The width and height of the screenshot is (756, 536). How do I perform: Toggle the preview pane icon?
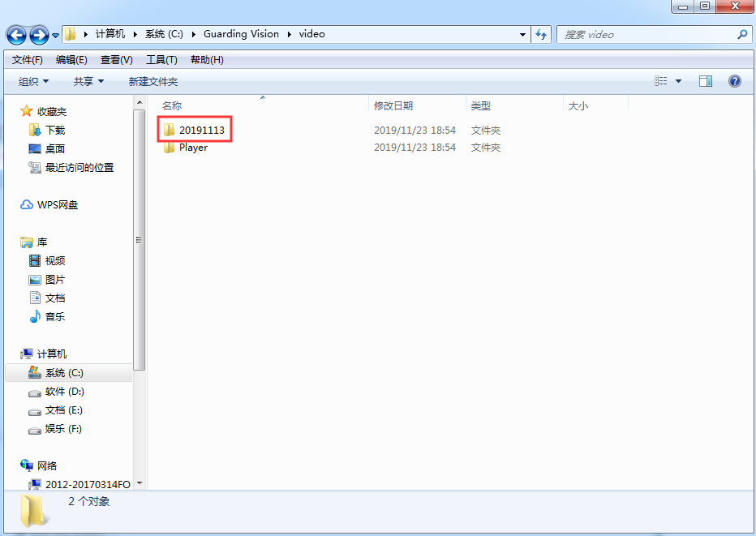pyautogui.click(x=706, y=81)
